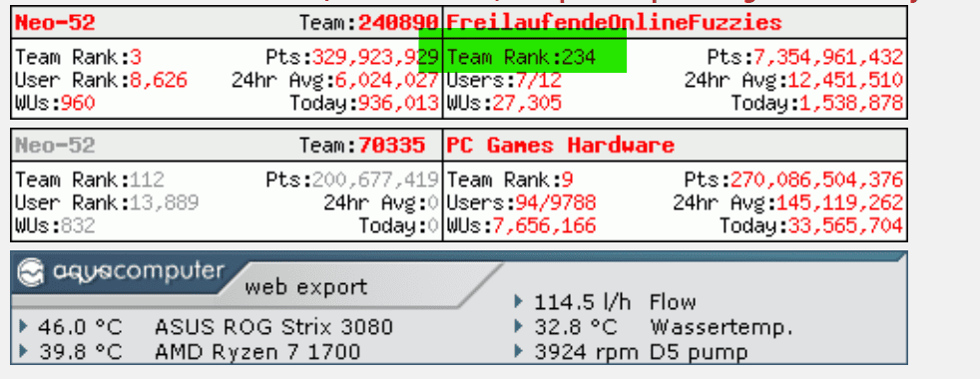Select team number 70335
The image size is (980, 379).
392,146
